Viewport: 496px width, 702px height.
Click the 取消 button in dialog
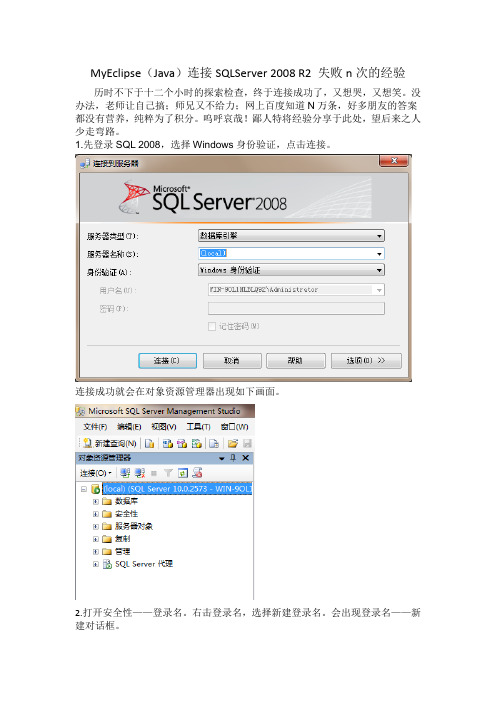coord(232,360)
